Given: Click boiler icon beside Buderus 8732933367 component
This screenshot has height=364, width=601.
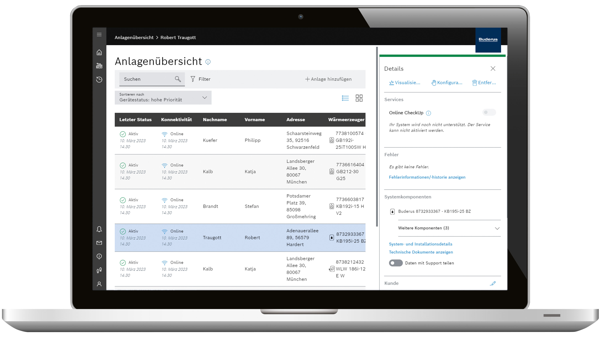Looking at the screenshot, I should (x=392, y=212).
